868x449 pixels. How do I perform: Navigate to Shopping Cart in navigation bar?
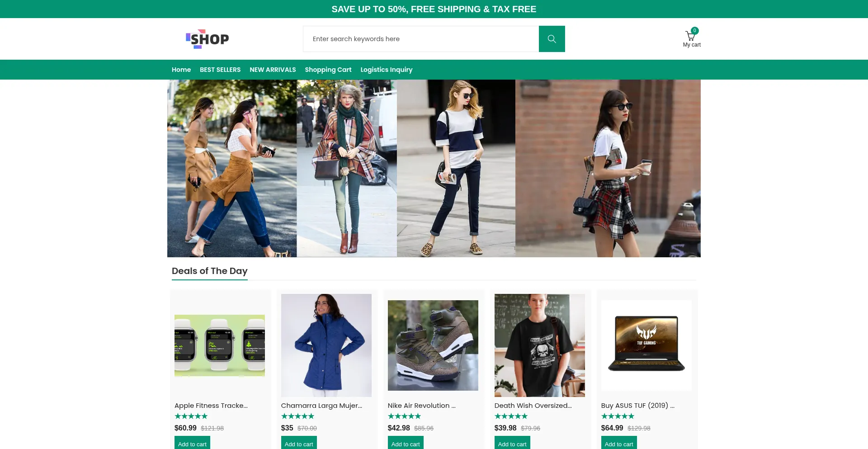[328, 70]
